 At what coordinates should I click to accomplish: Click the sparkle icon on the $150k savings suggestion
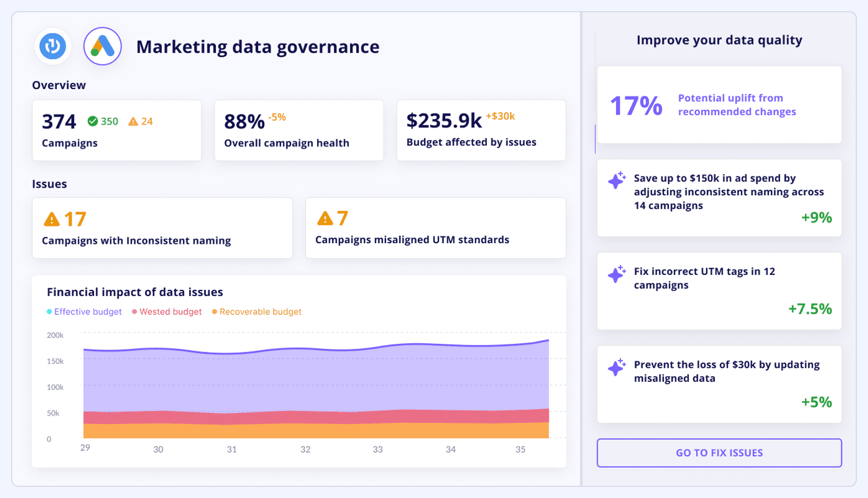pyautogui.click(x=616, y=181)
